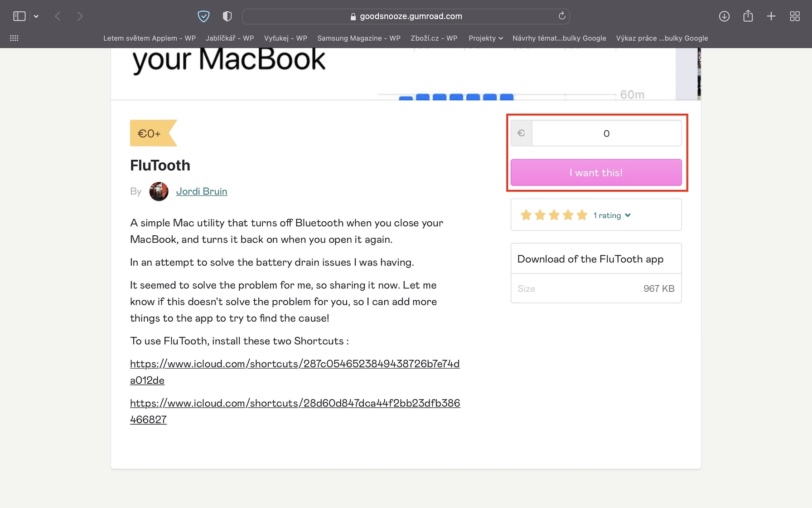Show the Privacy Report shield icon
Viewport: 812px width, 508px height.
coord(227,16)
